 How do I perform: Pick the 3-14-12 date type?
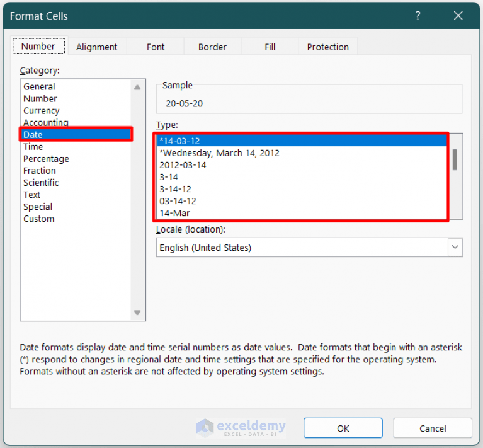pos(302,189)
